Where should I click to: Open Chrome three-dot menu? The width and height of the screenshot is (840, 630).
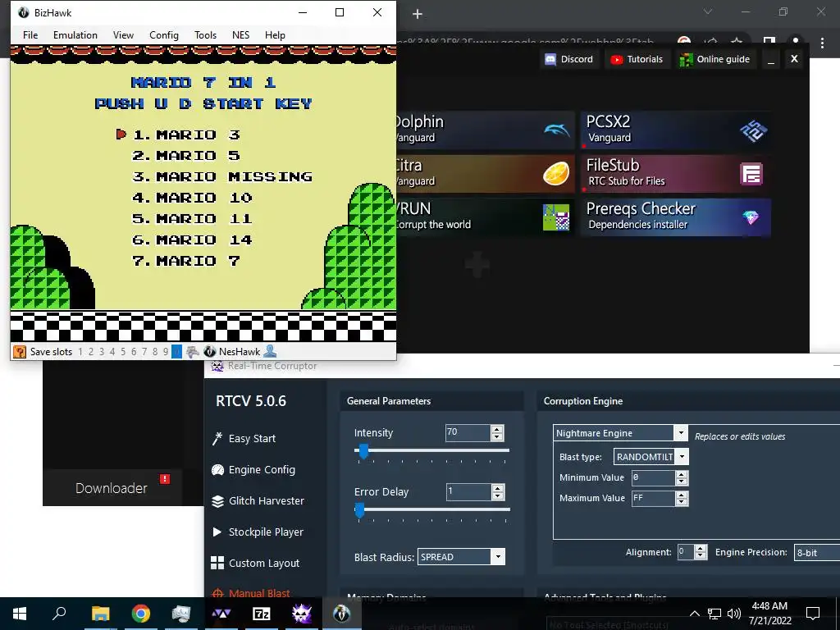click(822, 43)
